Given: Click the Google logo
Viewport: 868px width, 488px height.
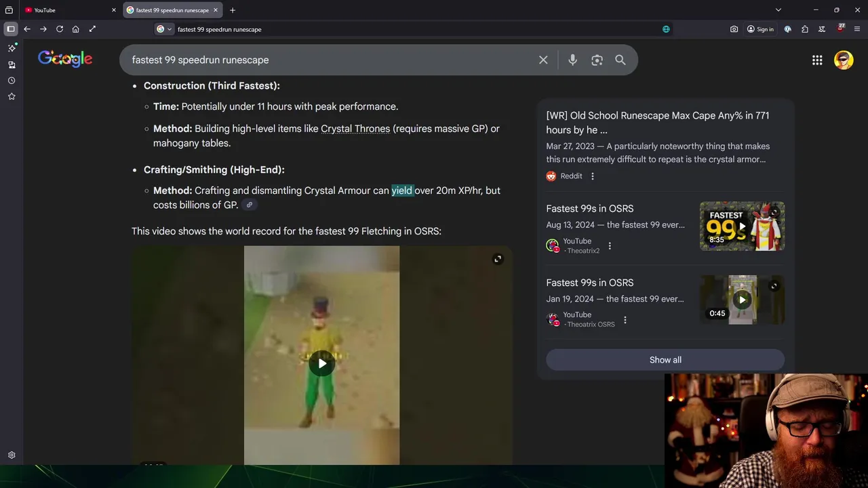Looking at the screenshot, I should (x=65, y=60).
